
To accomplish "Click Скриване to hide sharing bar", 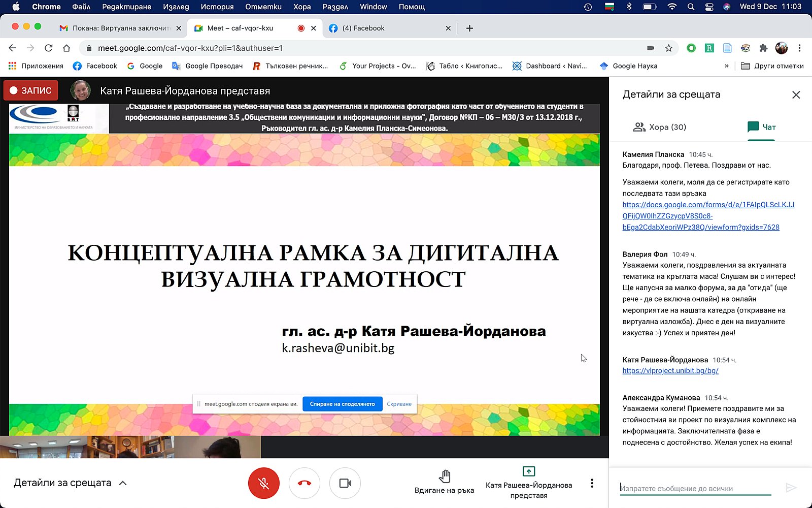I will click(399, 404).
